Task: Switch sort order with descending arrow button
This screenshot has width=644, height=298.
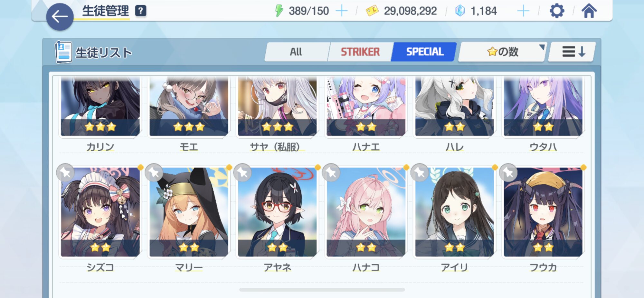Action: [573, 52]
